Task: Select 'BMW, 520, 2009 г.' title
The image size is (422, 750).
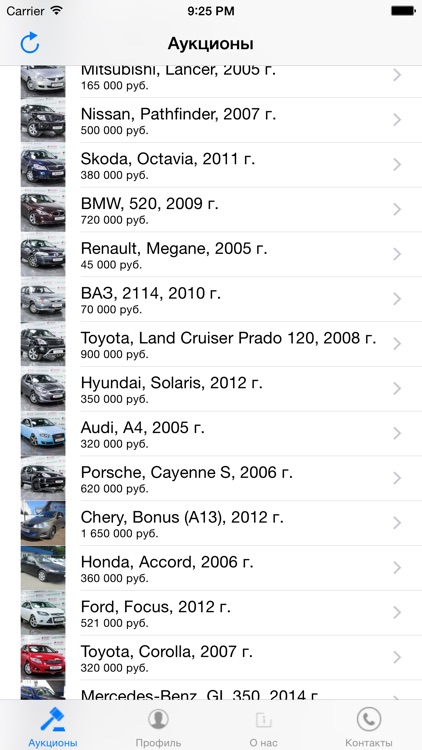Action: click(x=150, y=204)
